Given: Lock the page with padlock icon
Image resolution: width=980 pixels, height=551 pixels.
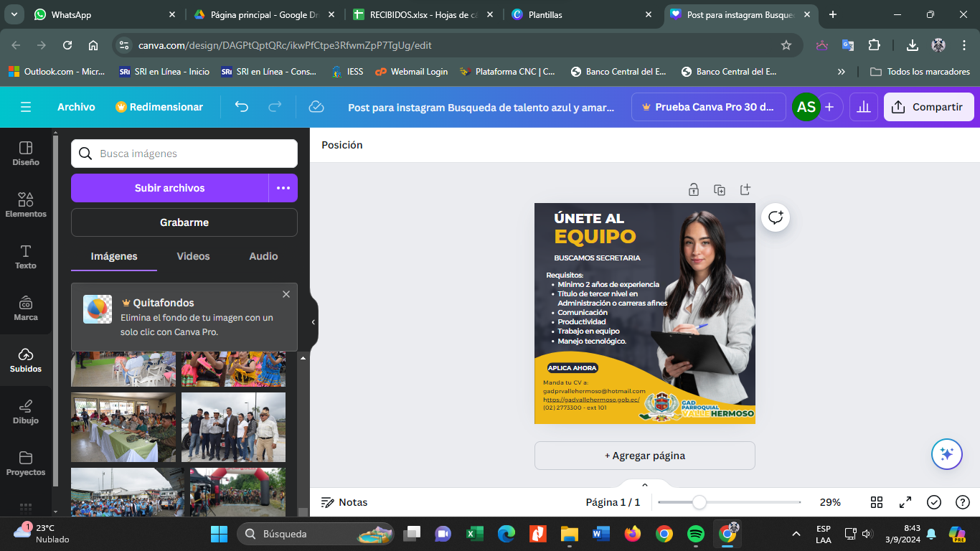Looking at the screenshot, I should [694, 189].
